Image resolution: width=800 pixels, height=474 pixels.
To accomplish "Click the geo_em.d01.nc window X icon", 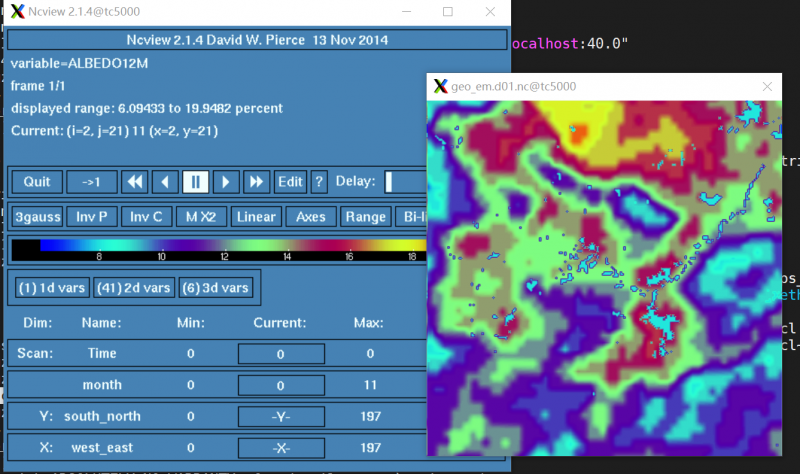I will pyautogui.click(x=440, y=87).
